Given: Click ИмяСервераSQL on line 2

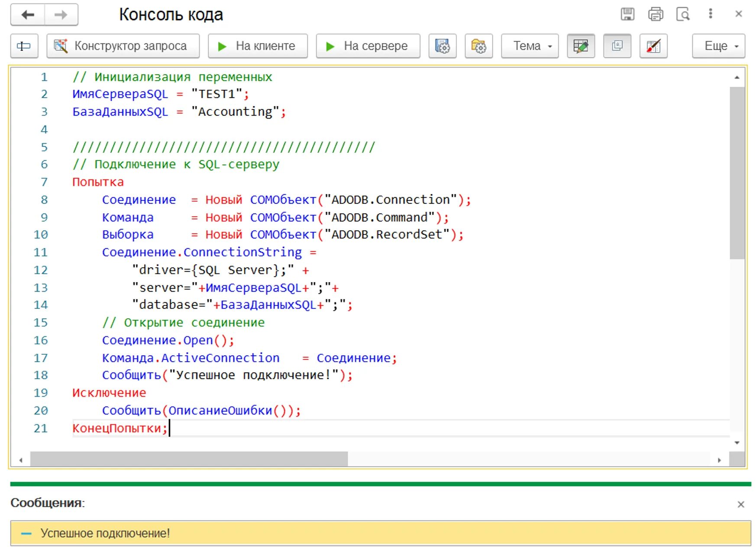Looking at the screenshot, I should pos(120,94).
